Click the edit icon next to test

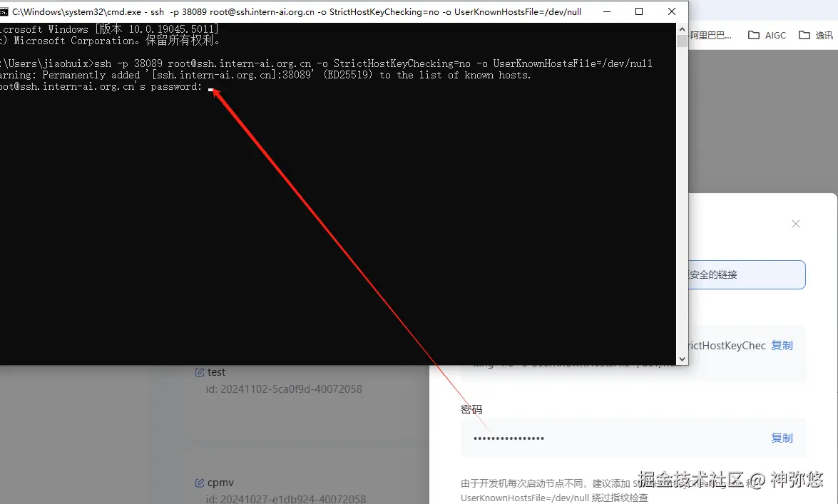click(200, 372)
